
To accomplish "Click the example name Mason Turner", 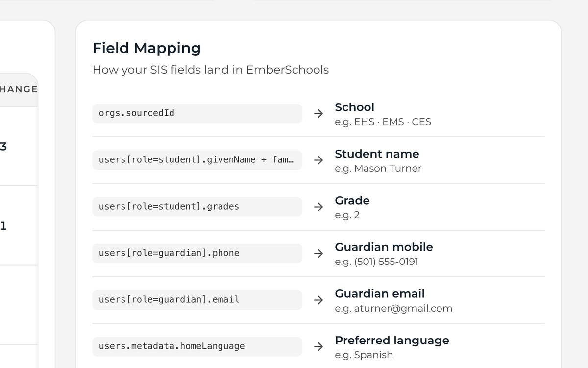I will click(x=388, y=168).
